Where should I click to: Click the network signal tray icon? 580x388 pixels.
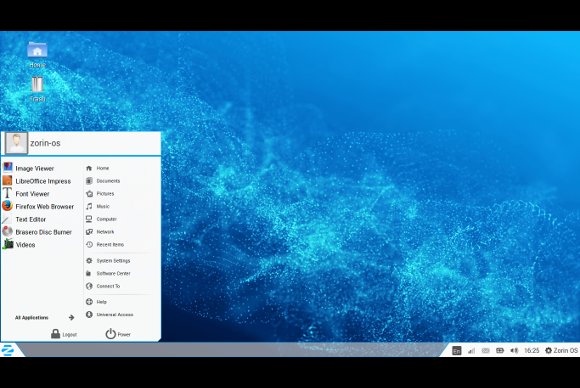[x=471, y=351]
